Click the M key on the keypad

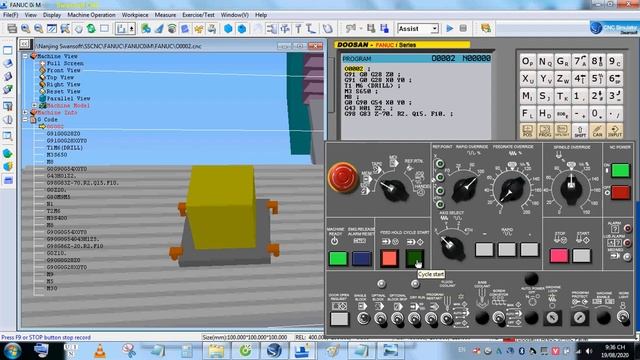pos(528,96)
